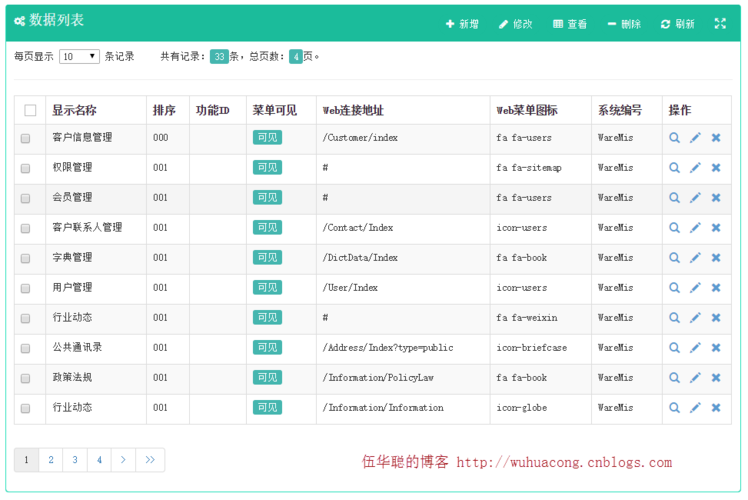Delete the 会员管理 row
The width and height of the screenshot is (748, 500).
[716, 198]
